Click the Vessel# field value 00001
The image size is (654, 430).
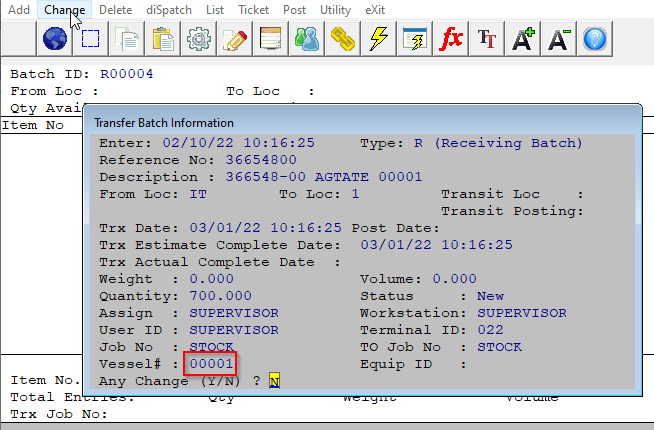point(211,364)
